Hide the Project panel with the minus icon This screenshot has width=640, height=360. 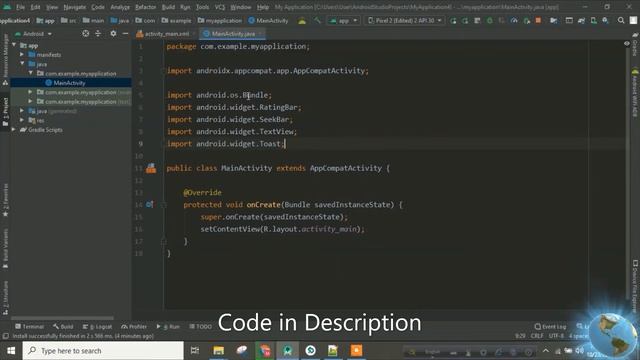tap(125, 33)
